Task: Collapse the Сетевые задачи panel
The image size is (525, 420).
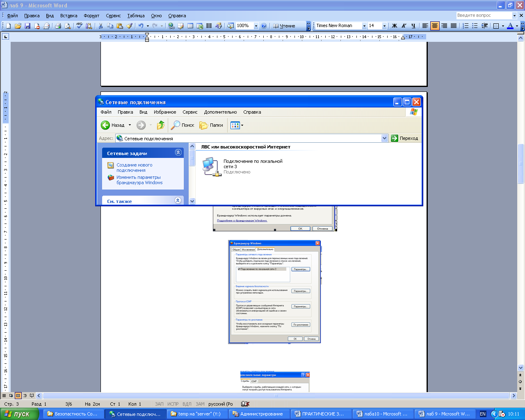Action: tap(178, 153)
